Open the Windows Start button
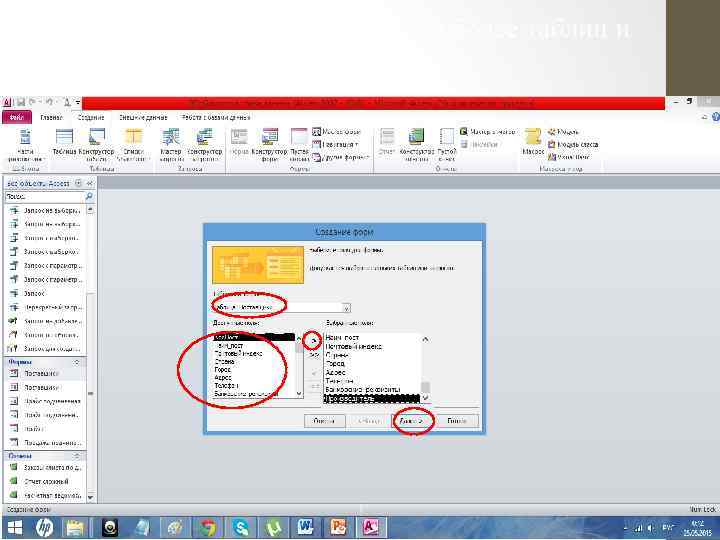Image resolution: width=720 pixels, height=540 pixels. pos(15,527)
